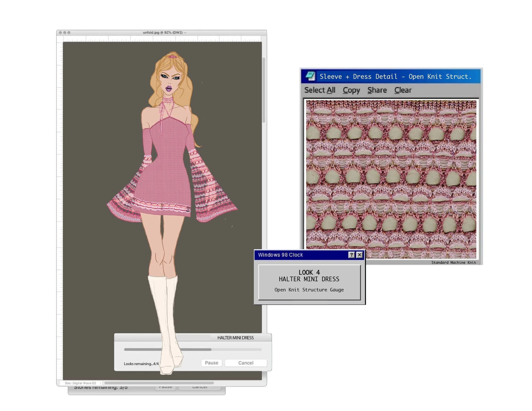The image size is (532, 411).
Task: Click the Share menu item
Action: click(x=377, y=90)
